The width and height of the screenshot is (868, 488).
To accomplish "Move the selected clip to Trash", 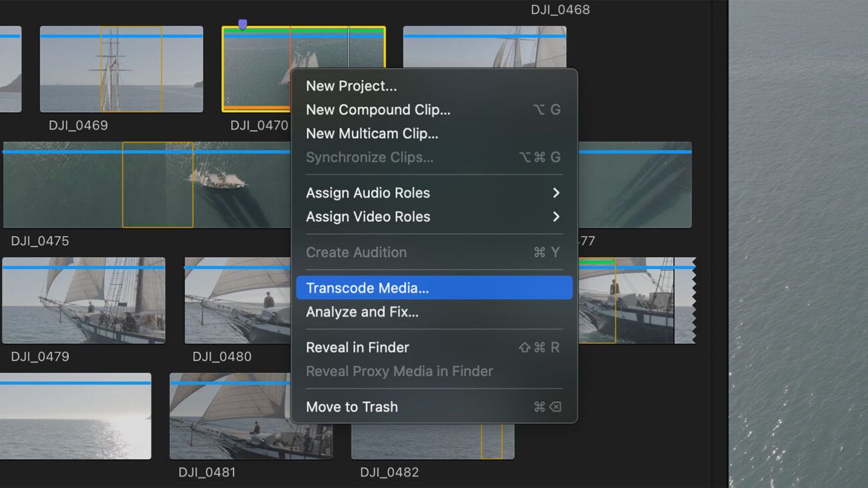I will click(x=352, y=407).
